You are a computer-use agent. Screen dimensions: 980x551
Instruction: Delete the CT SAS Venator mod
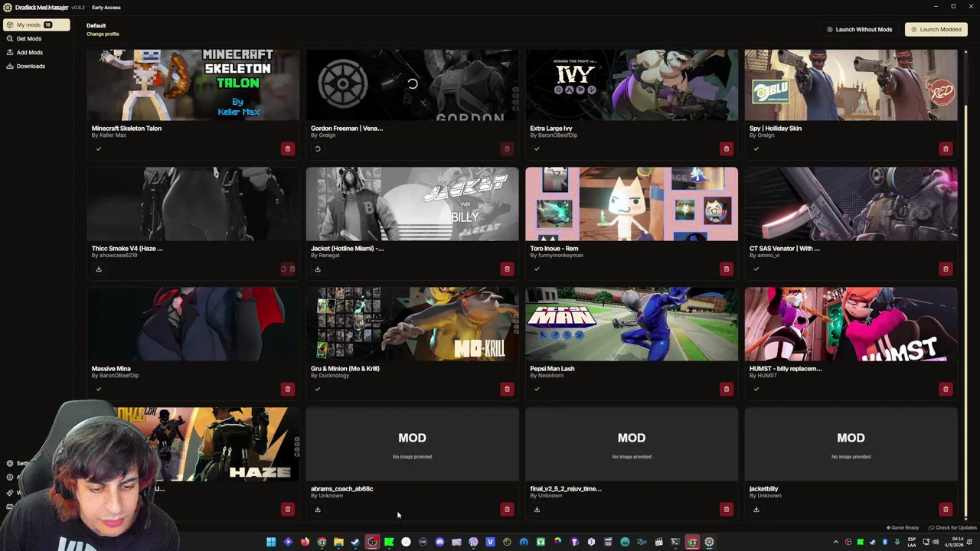(946, 269)
